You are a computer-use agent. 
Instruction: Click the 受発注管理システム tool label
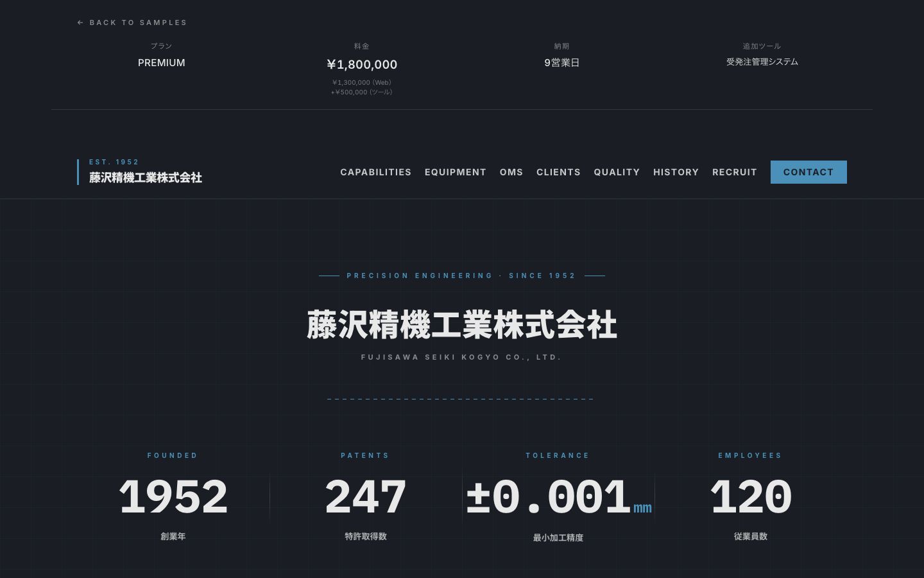[762, 62]
